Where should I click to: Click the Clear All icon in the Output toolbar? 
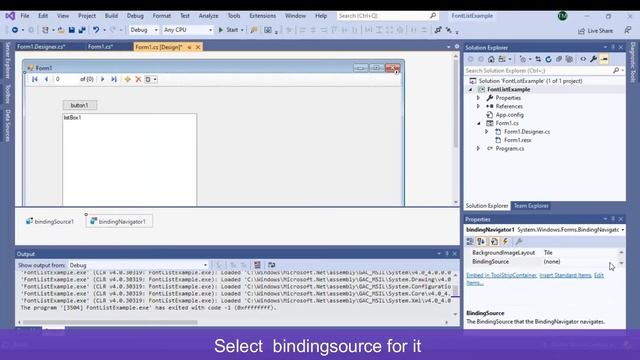point(258,265)
